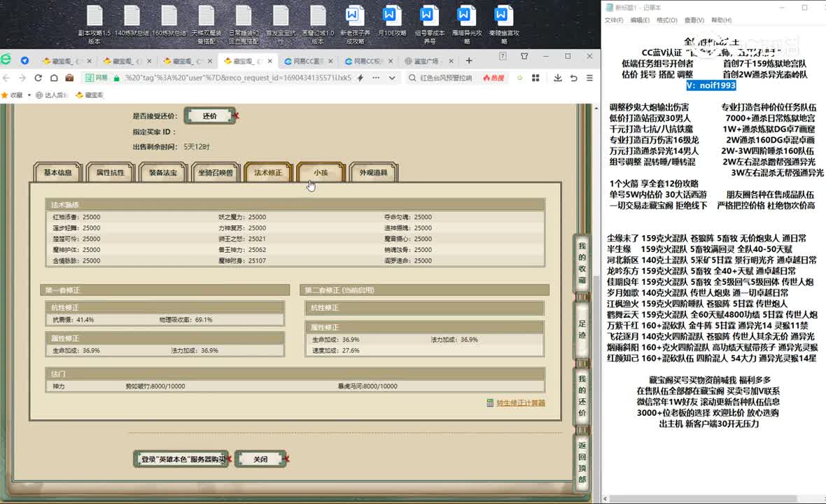Screen dimensions: 826x504
Task: Click the undo closed tab icon
Action: click(574, 78)
